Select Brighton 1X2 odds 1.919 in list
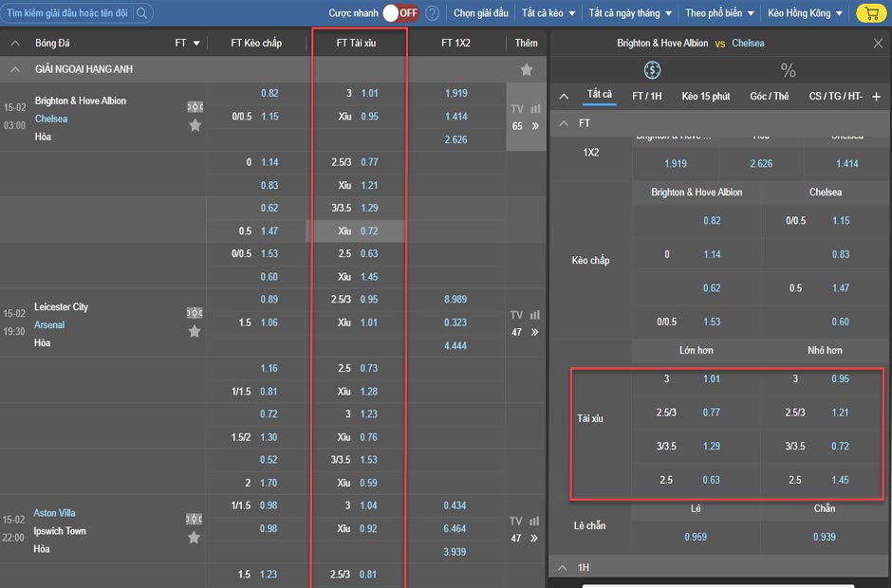The image size is (892, 588). [456, 93]
